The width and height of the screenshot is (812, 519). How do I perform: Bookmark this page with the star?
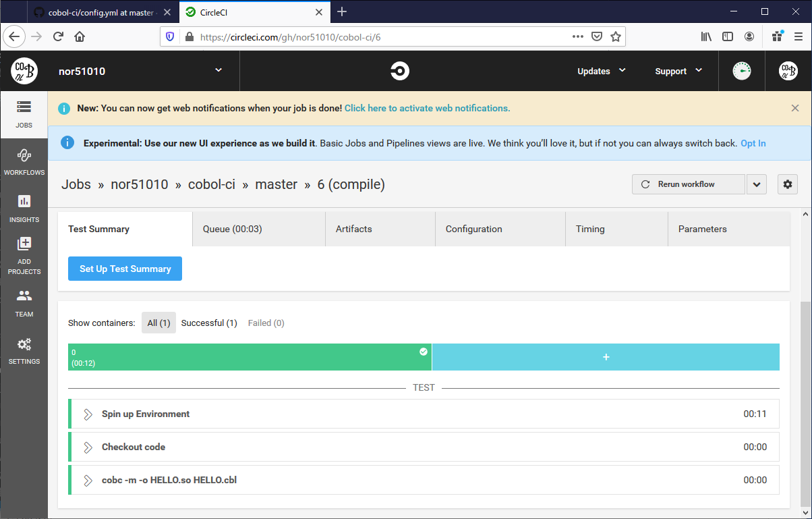click(615, 36)
